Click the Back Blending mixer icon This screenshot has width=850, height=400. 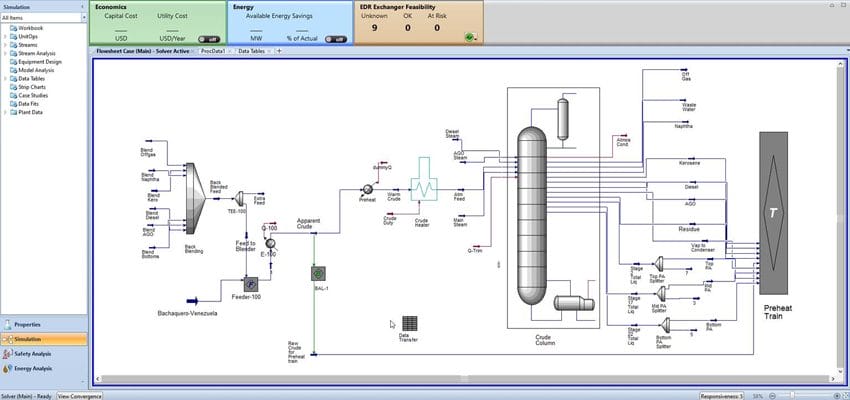[x=193, y=207]
